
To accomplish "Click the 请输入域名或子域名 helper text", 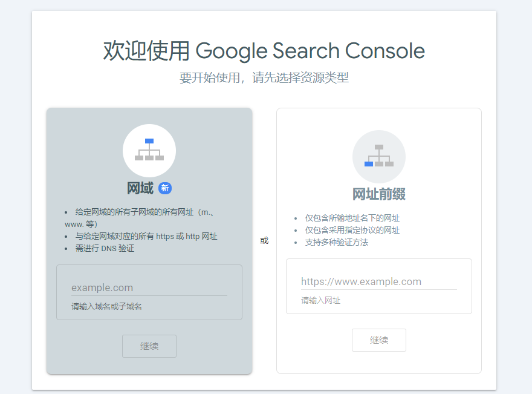I will (106, 306).
